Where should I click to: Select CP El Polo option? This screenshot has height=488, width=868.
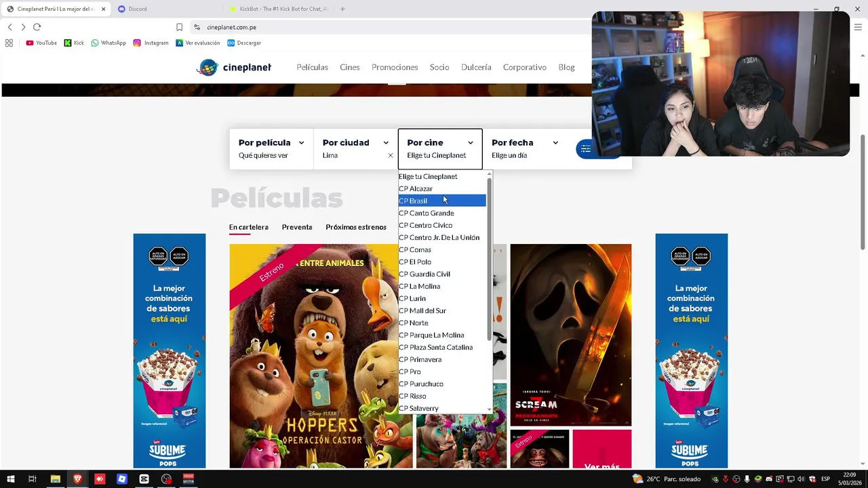pos(442,262)
